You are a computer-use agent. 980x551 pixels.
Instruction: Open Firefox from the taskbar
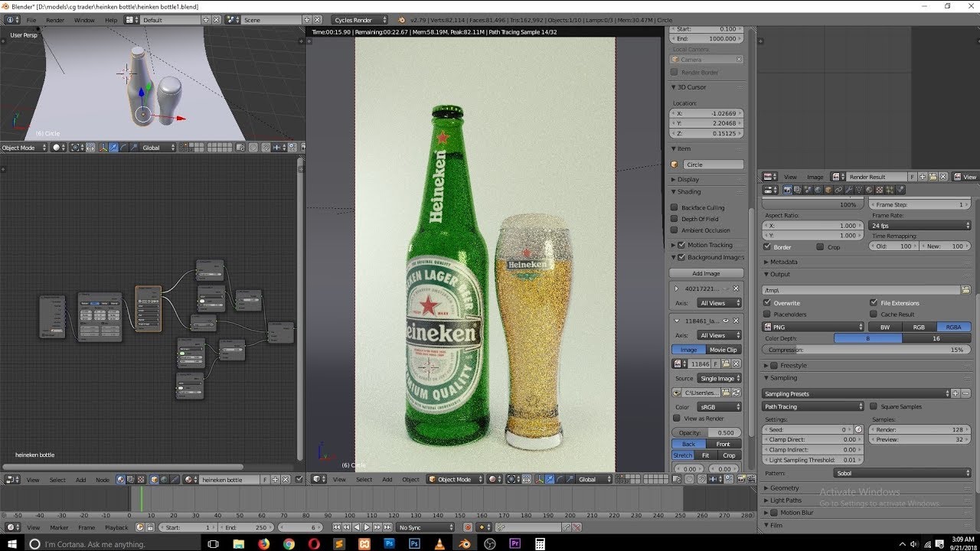[x=264, y=543]
